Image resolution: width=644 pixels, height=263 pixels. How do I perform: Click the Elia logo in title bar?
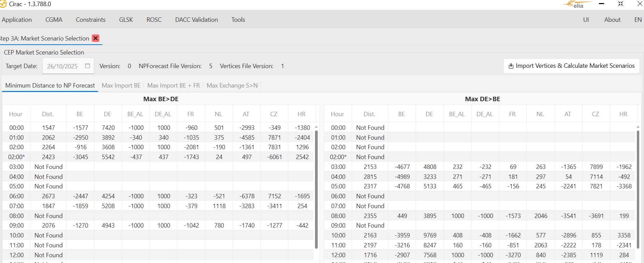pyautogui.click(x=576, y=4)
